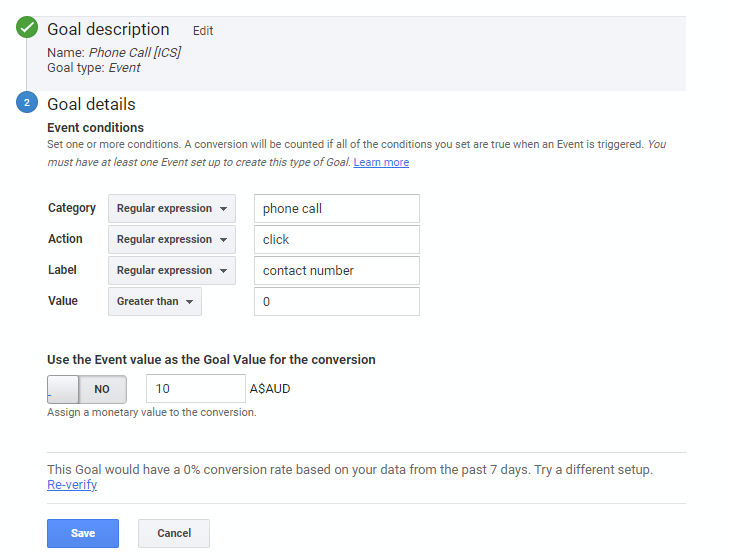Open the Action match type dropdown
This screenshot has width=729, height=556.
(x=172, y=239)
